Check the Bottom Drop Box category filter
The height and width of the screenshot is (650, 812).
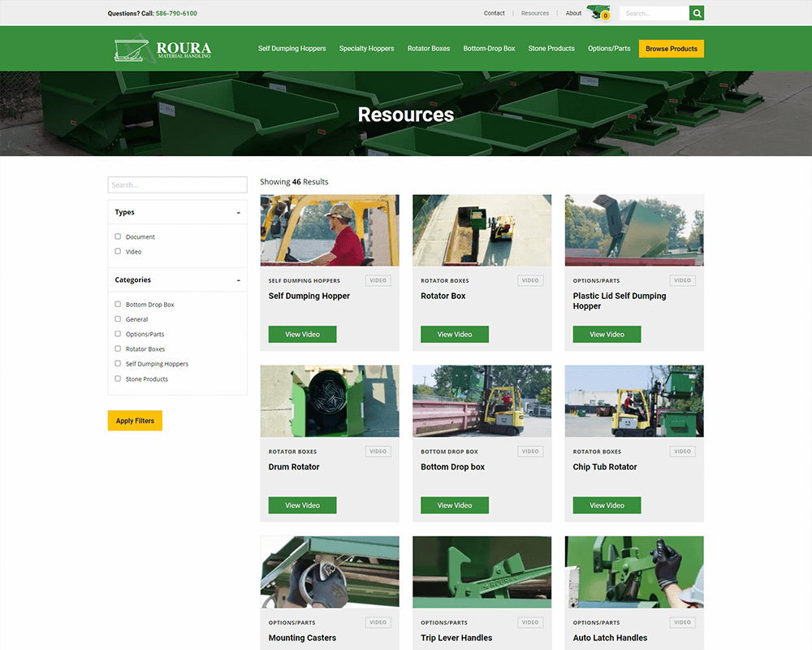click(117, 304)
